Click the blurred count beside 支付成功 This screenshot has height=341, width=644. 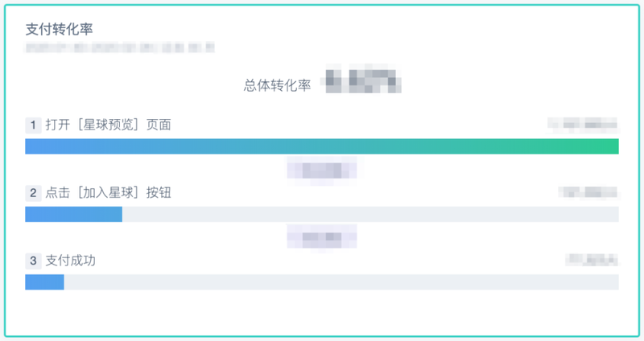(x=592, y=260)
